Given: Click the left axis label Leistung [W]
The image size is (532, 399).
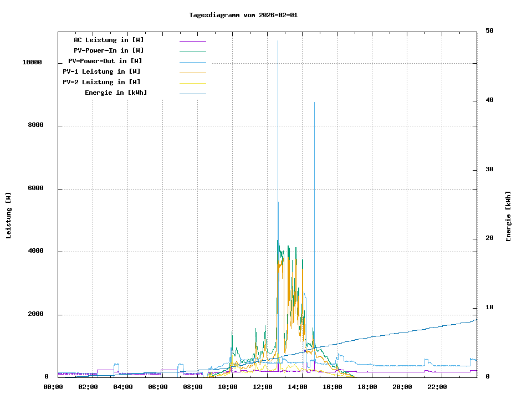Looking at the screenshot, I should [x=8, y=216].
